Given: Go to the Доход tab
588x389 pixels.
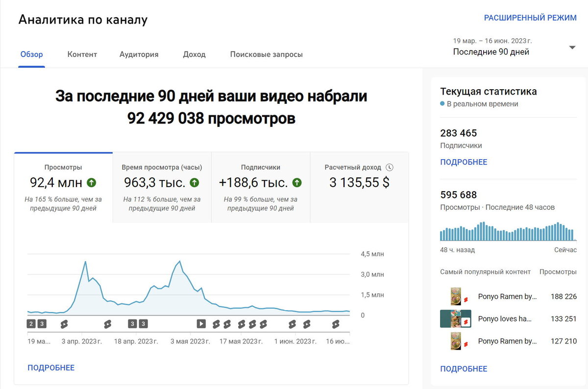Looking at the screenshot, I should 194,54.
